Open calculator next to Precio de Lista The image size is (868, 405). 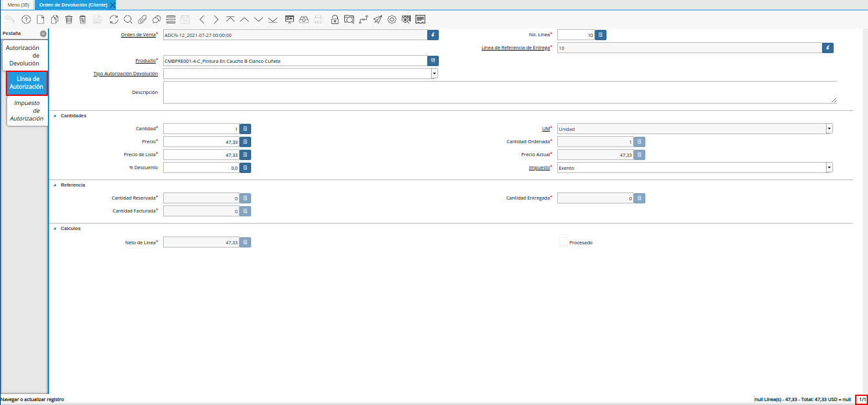(x=245, y=155)
